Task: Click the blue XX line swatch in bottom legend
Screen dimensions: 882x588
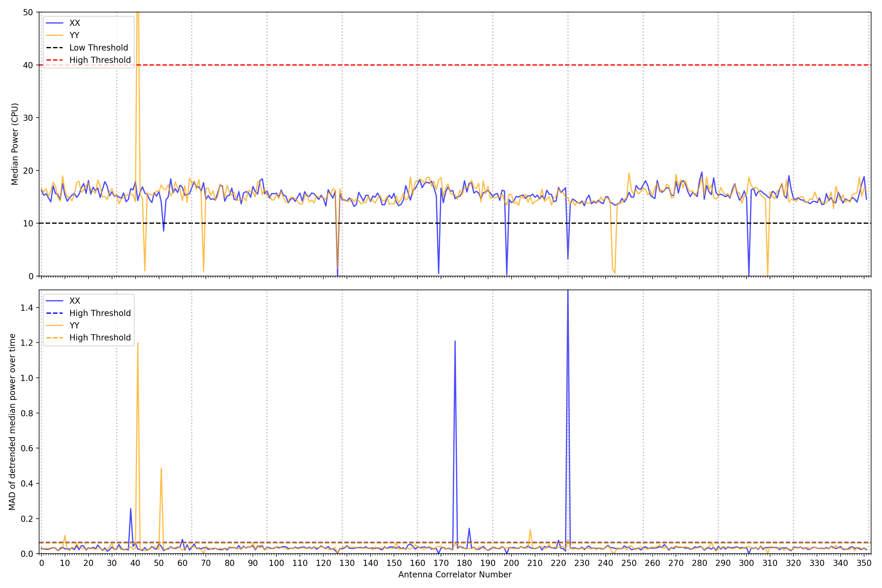Action: pos(54,301)
